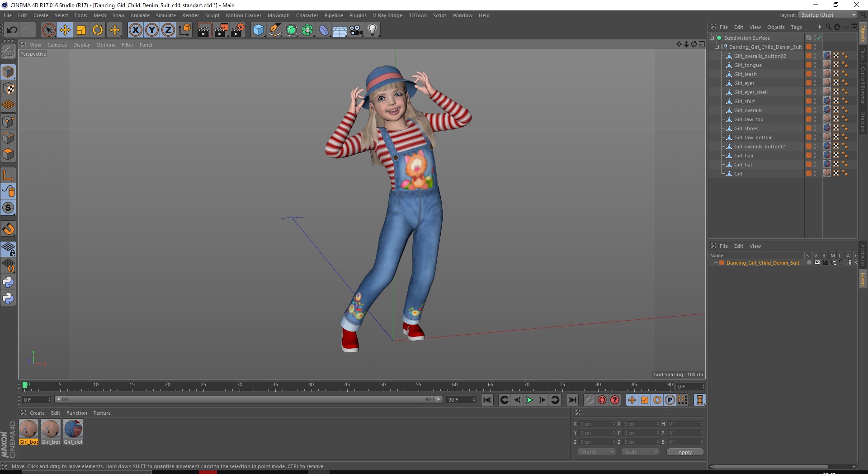Click the preview range slider bar
Image resolution: width=868 pixels, height=474 pixels.
248,399
